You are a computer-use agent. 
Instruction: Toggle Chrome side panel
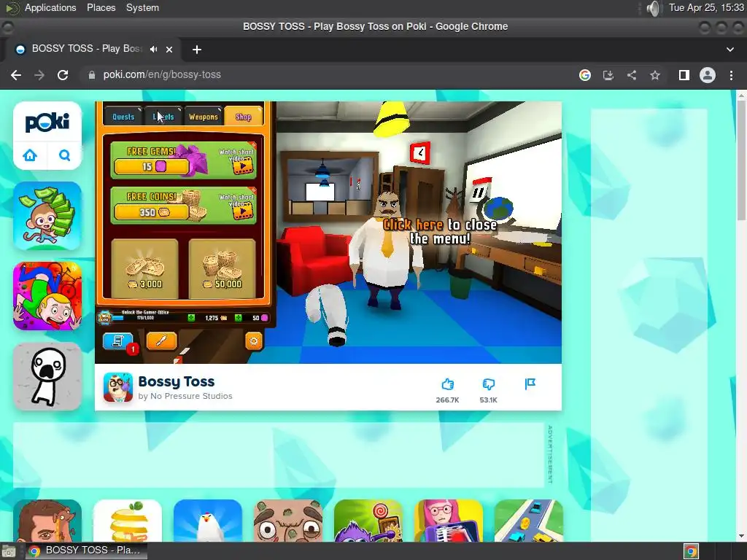coord(684,75)
